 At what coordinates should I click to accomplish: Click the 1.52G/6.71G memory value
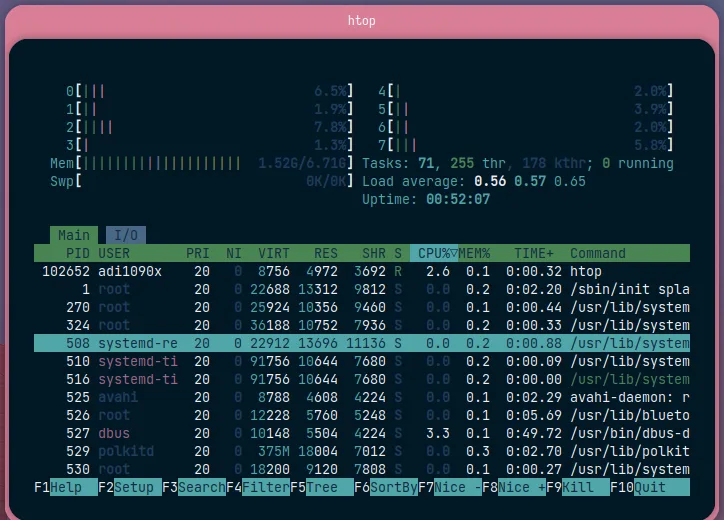[302, 163]
